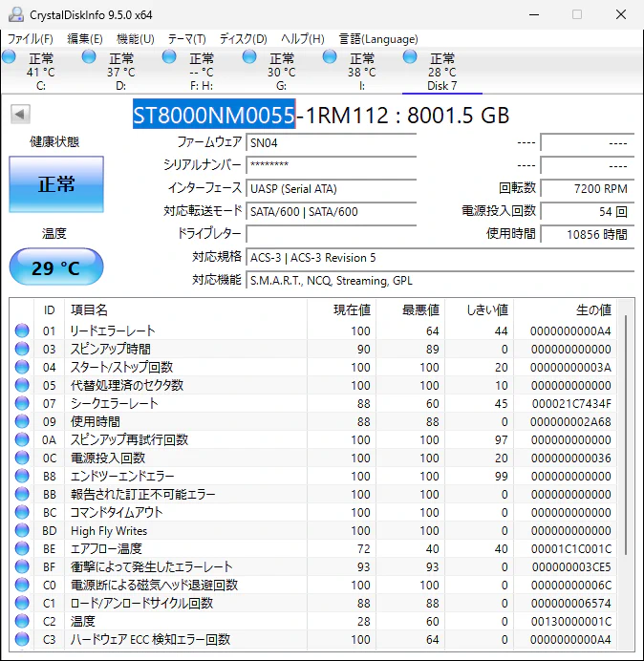Click status orb for drive D:
The height and width of the screenshot is (661, 644).
pos(89,56)
